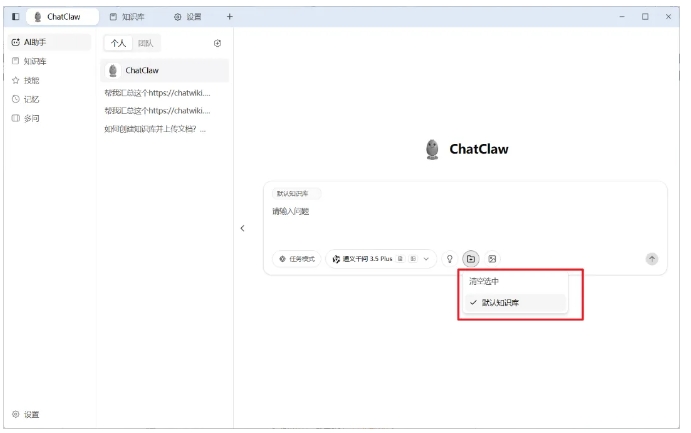Viewport: 691px width, 433px height.
Task: Open the 通义千问 3.5 Plus model dropdown
Action: (x=381, y=259)
